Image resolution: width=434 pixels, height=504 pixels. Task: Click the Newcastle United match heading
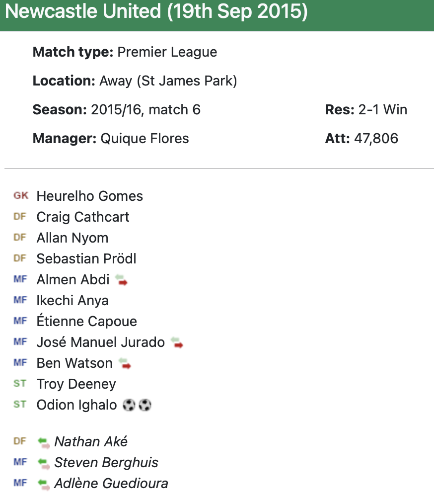[156, 12]
